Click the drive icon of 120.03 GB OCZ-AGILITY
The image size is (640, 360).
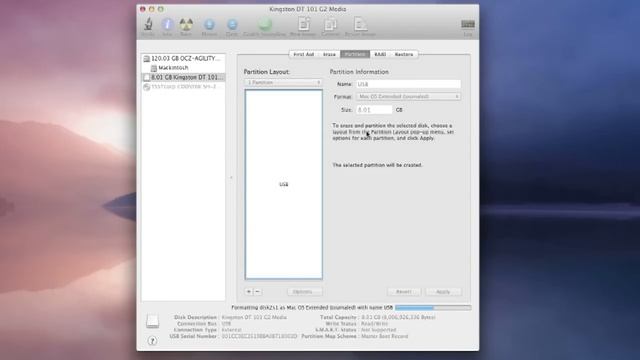pyautogui.click(x=147, y=59)
